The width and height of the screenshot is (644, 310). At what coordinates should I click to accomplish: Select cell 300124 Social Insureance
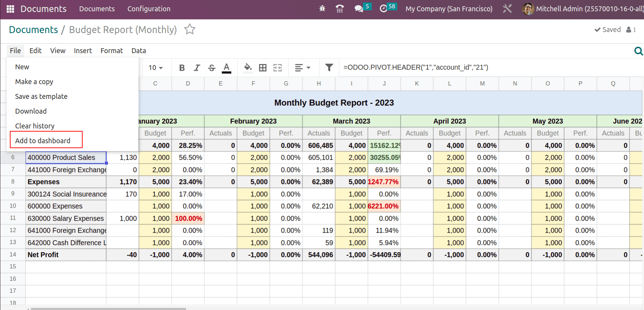pos(66,194)
